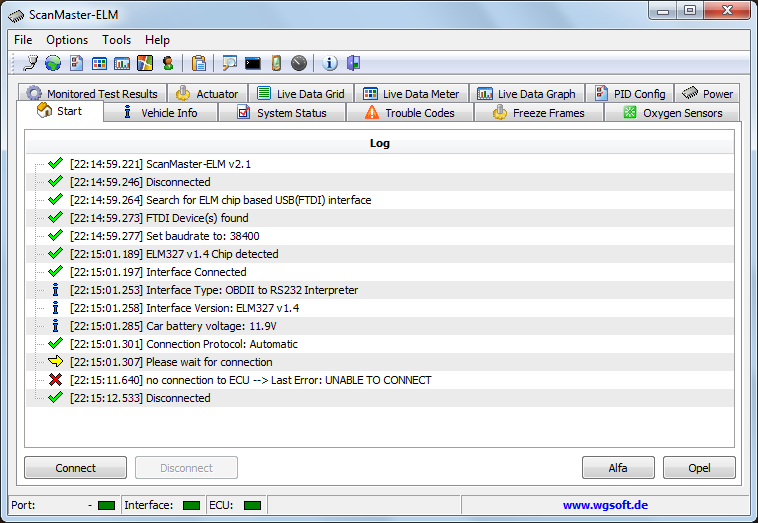Click the green ECU status indicator
The height and width of the screenshot is (523, 758).
click(252, 505)
